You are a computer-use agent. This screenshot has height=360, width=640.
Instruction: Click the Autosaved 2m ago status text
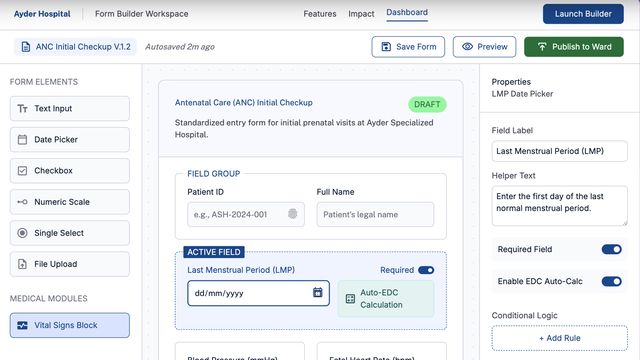coord(180,47)
